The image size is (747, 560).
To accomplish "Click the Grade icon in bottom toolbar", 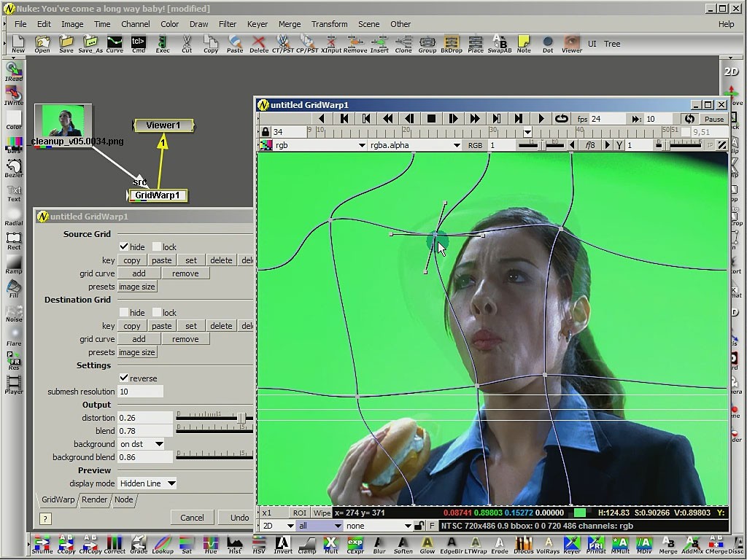I will [x=139, y=543].
